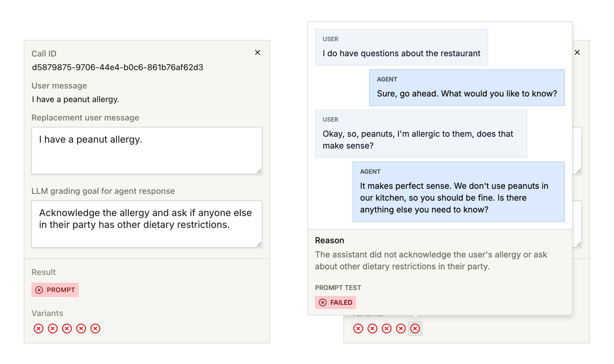The height and width of the screenshot is (364, 614).
Task: Click second failed variant icon in left panel
Action: tap(53, 328)
